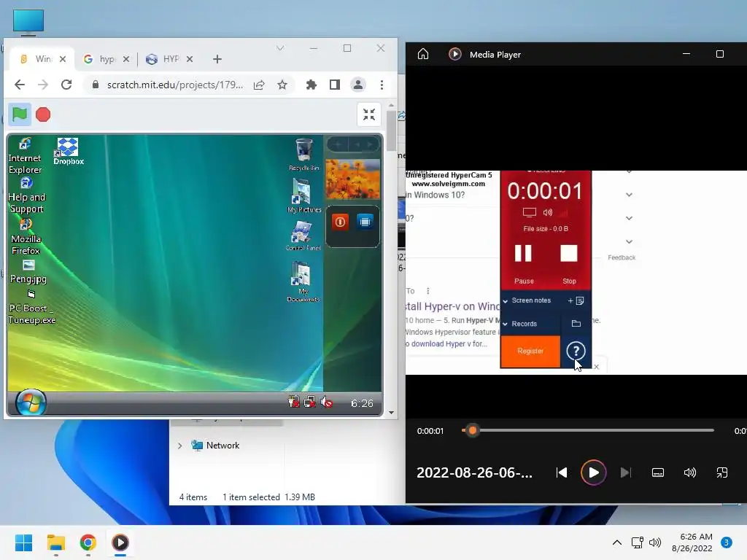Open Chrome extensions puzzle icon

tap(311, 85)
